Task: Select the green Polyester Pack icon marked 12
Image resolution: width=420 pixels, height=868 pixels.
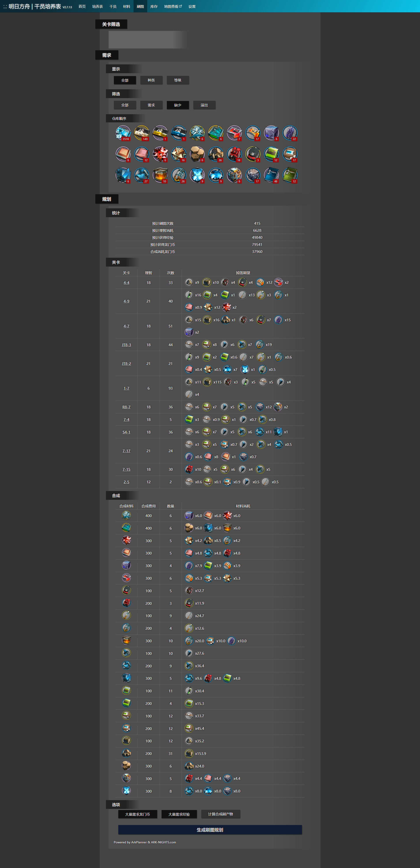Action: pyautogui.click(x=271, y=154)
